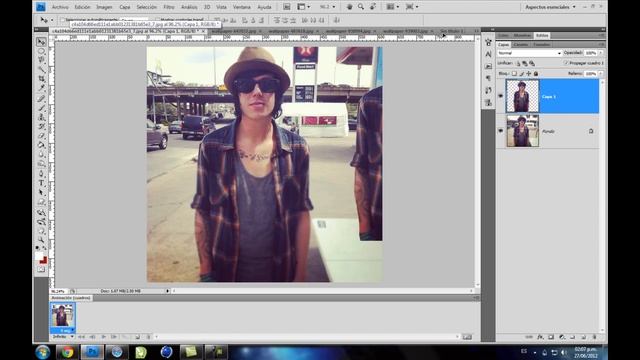Click the lock position icon in Layers panel
Viewport: 640px width, 360px height.
(529, 73)
